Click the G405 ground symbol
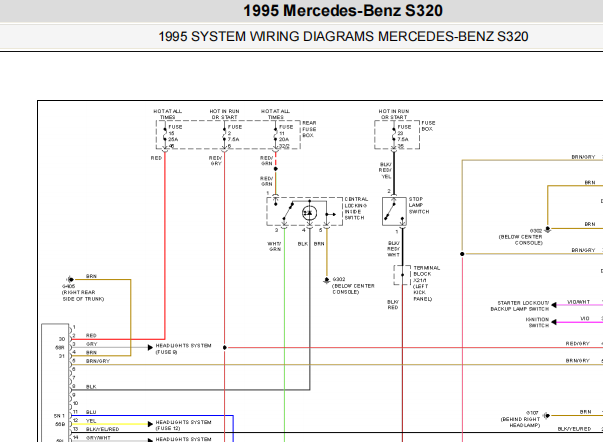 pyautogui.click(x=70, y=280)
